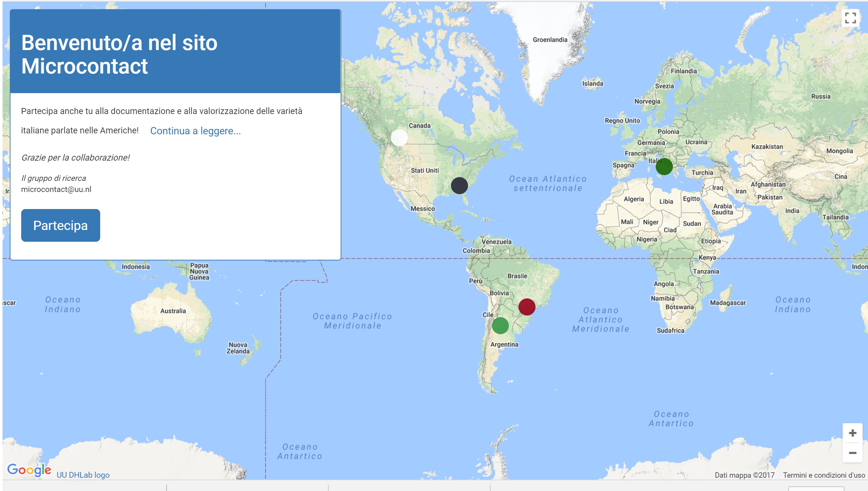Open the Continua a leggere link
The width and height of the screenshot is (868, 491).
(x=195, y=131)
